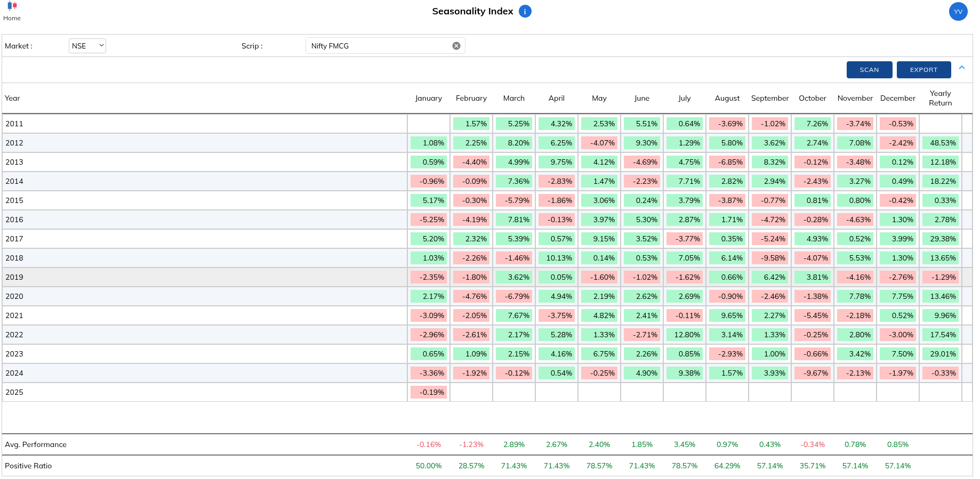980x479 pixels.
Task: Click the Avg. Performance row label
Action: [x=36, y=444]
